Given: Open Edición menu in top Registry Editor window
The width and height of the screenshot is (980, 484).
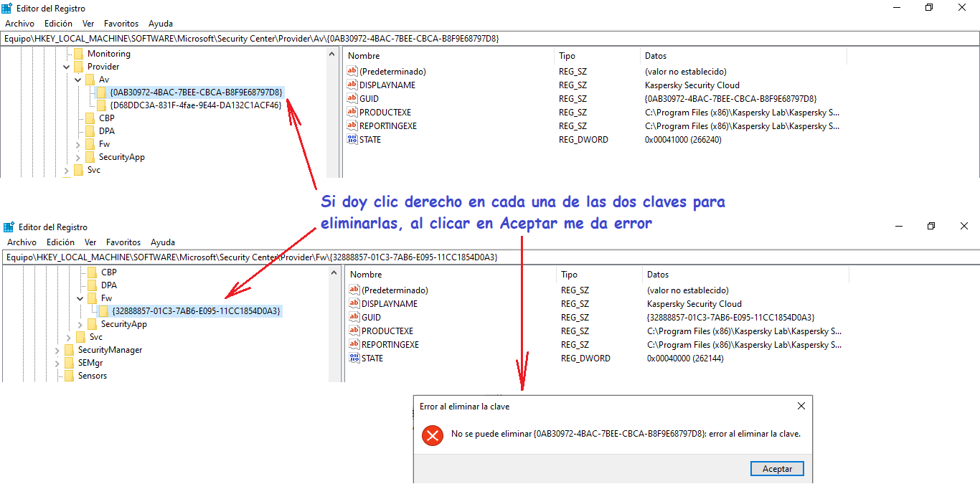Looking at the screenshot, I should [x=59, y=24].
